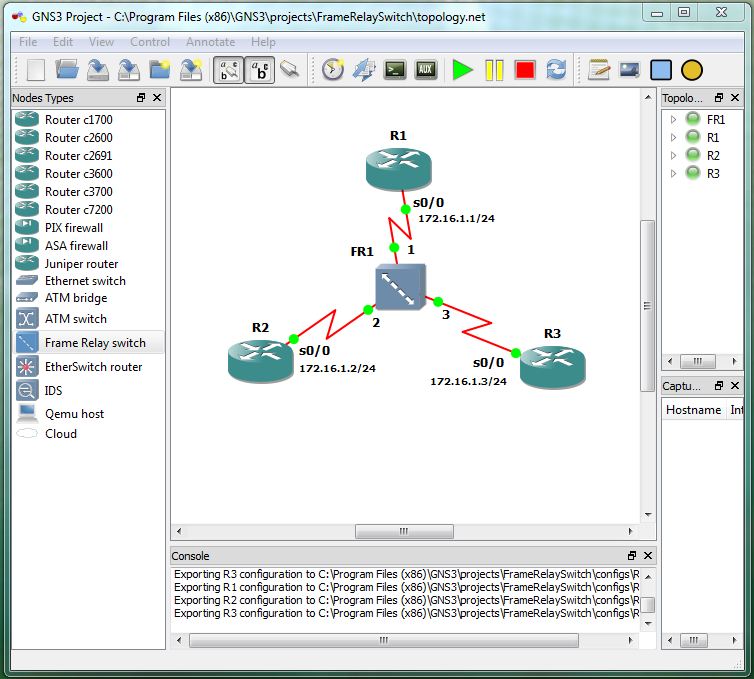Select Ethernet switch node type

coord(88,281)
